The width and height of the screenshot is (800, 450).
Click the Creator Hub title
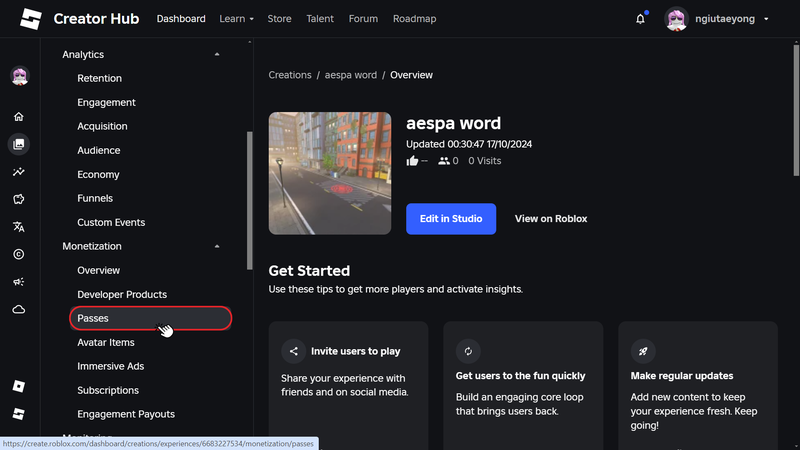(96, 19)
